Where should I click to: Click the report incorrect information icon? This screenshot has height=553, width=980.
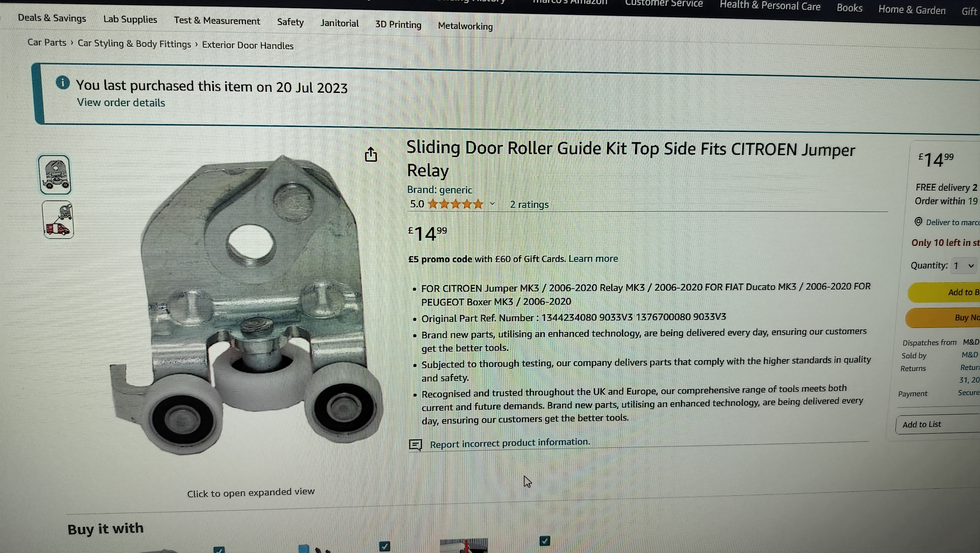[416, 444]
